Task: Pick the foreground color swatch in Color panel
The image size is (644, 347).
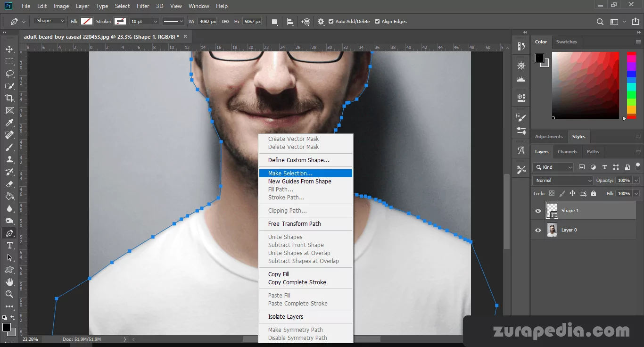Action: point(540,58)
